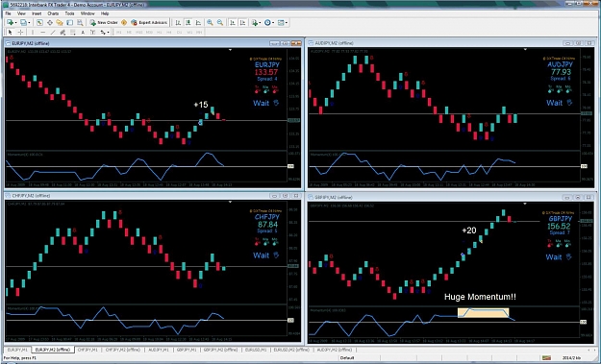The width and height of the screenshot is (601, 364).
Task: Open the Profiles toolbar icon
Action: (x=23, y=23)
